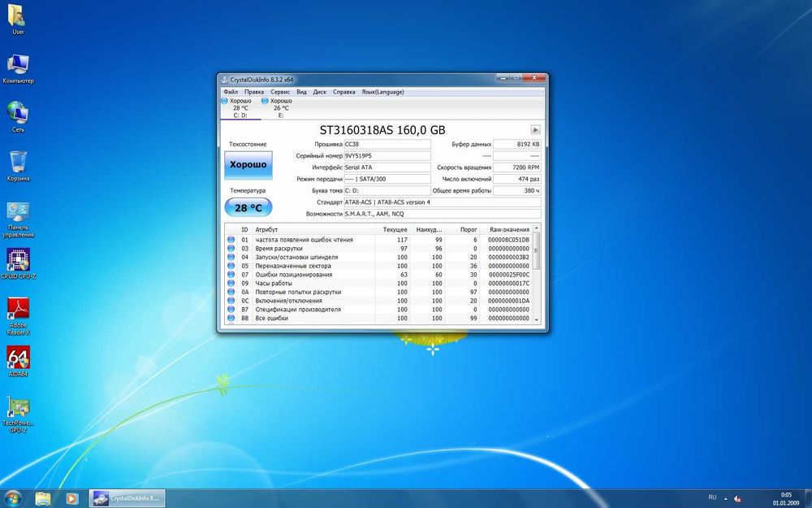Screen dimensions: 812x508
Task: Open the Windows Start orb
Action: [x=12, y=498]
